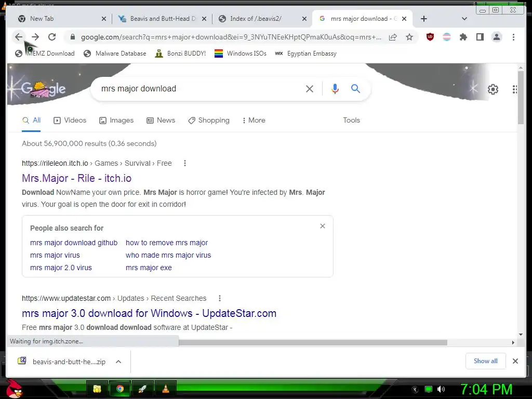
Task: Search mrs major virus suggestion
Action: [x=55, y=255]
